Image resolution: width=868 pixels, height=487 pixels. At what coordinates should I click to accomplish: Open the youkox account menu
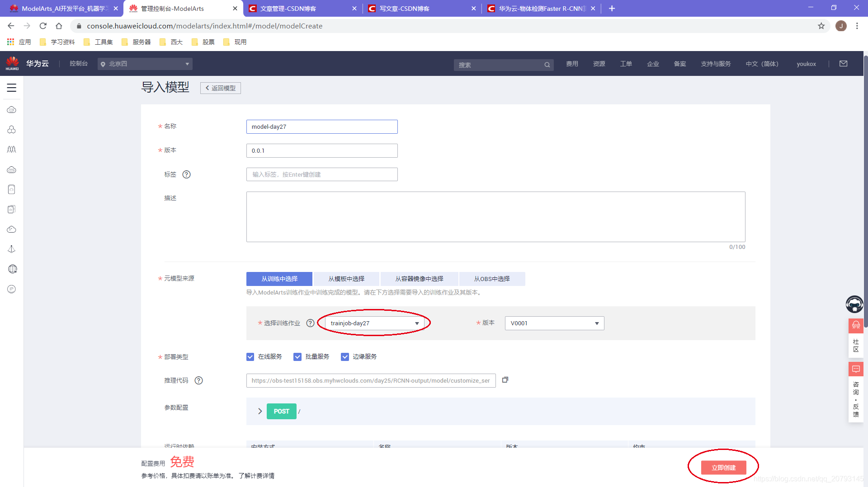806,64
